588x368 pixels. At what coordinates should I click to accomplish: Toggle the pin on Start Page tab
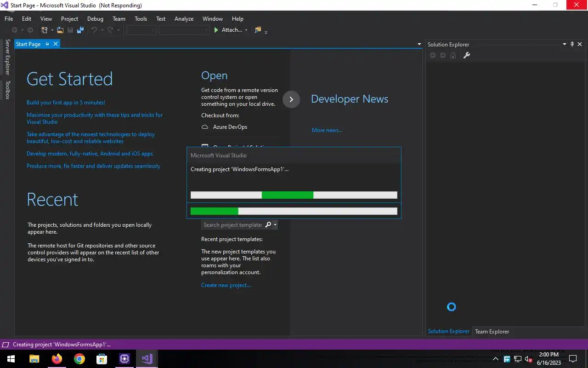point(47,44)
